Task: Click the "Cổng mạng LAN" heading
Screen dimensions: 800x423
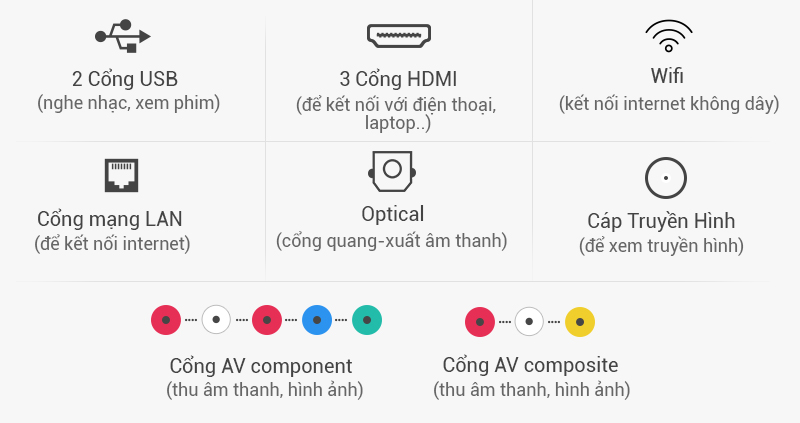Action: coord(110,219)
